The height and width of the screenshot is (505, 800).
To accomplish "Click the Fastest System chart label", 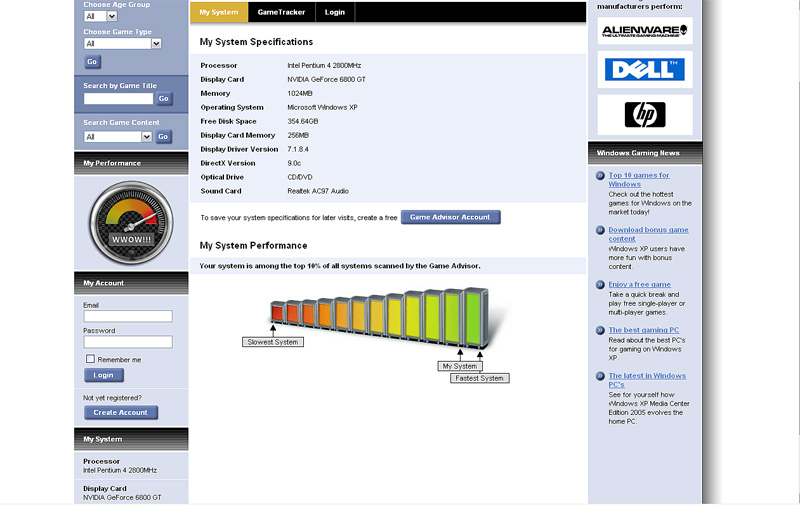I will (479, 378).
